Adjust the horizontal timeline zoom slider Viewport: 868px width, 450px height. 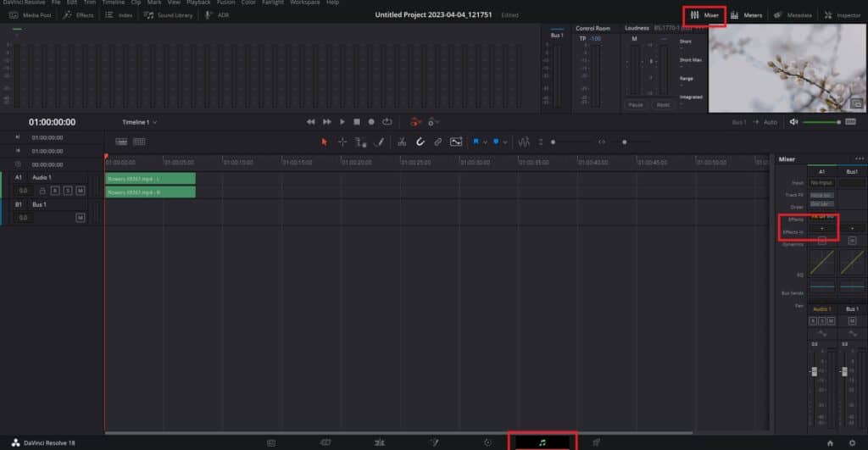coord(626,142)
